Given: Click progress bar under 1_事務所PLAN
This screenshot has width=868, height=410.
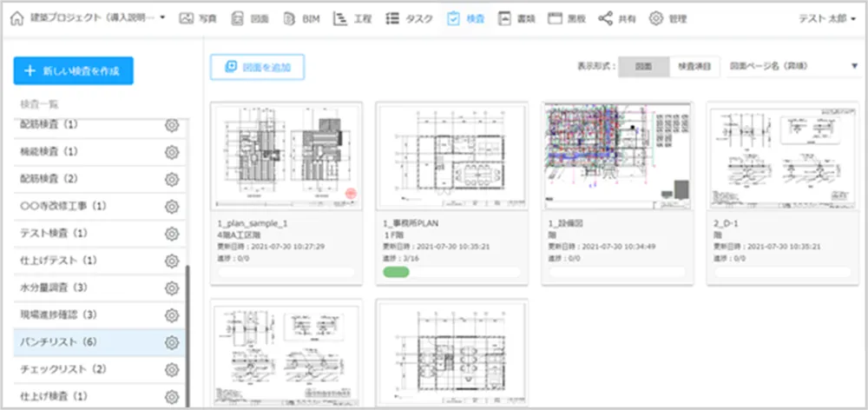Looking at the screenshot, I should [x=450, y=273].
